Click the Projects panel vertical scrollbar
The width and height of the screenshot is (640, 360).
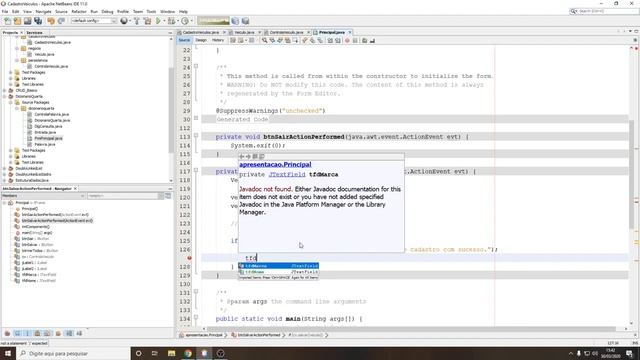click(x=171, y=109)
